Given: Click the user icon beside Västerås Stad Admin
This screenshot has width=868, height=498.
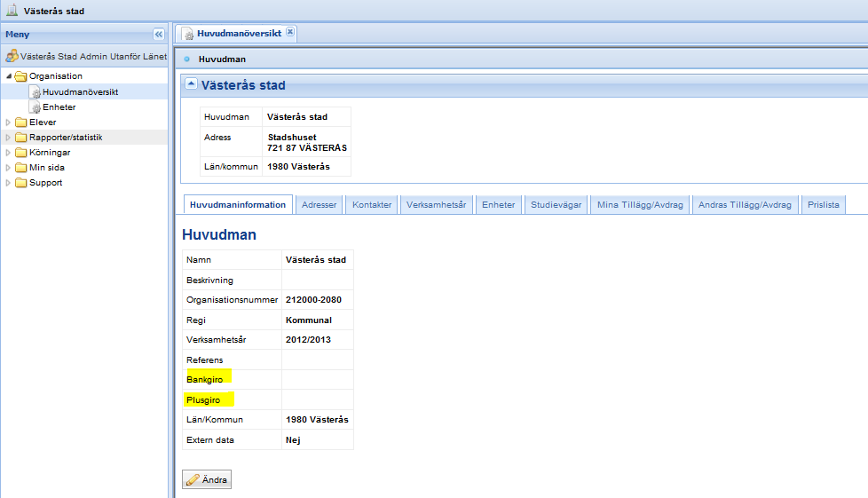Looking at the screenshot, I should pyautogui.click(x=12, y=56).
